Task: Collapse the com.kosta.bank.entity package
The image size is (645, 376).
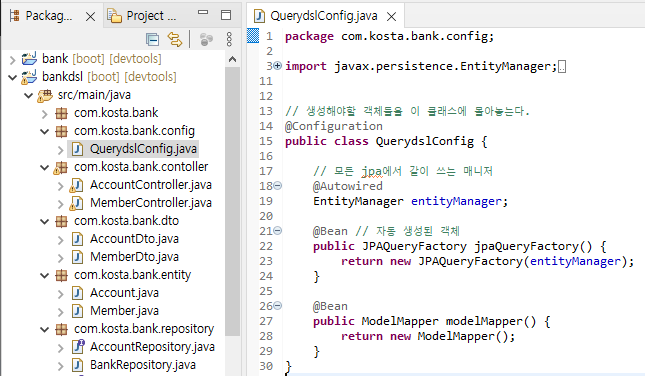Action: [44, 275]
